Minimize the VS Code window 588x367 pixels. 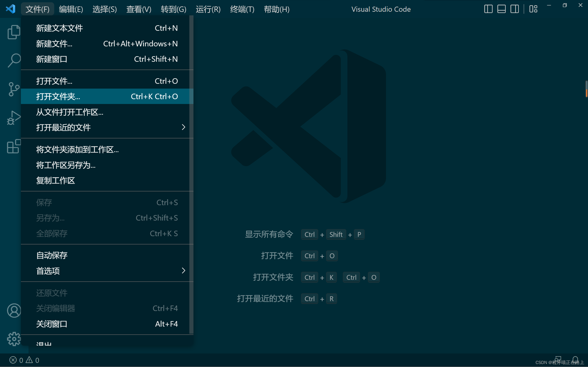549,5
